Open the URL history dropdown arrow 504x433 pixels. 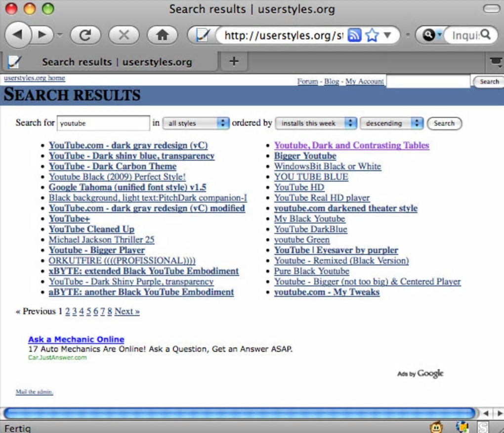pyautogui.click(x=387, y=35)
